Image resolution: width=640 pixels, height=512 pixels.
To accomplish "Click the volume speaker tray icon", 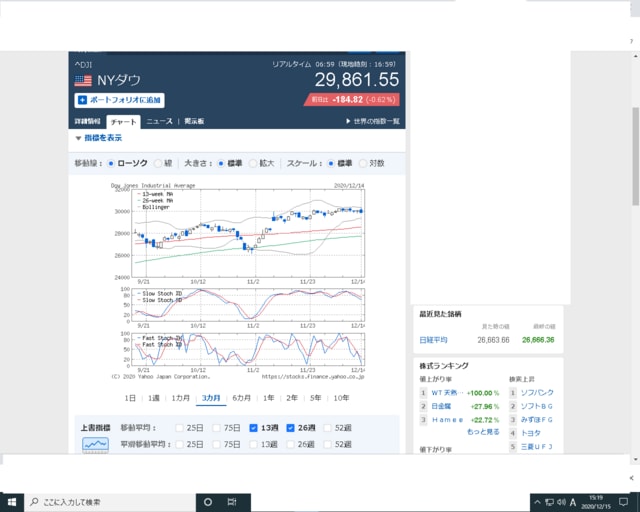I will click(562, 502).
